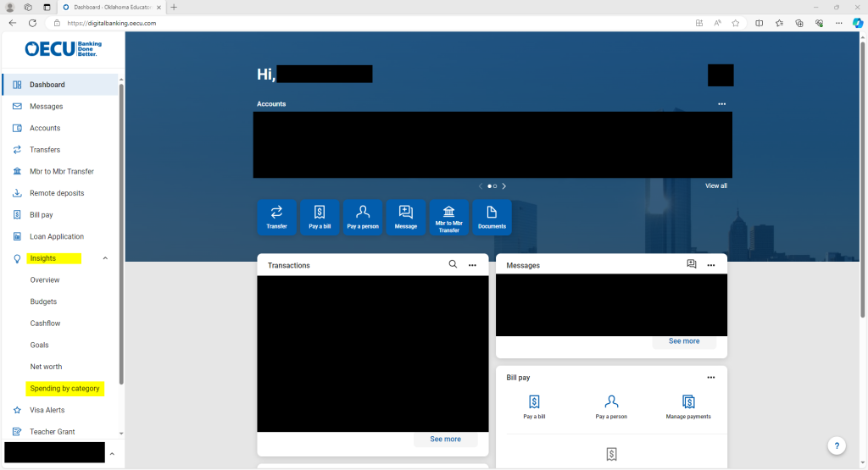Expand the user profile menu at bottom
This screenshot has height=470, width=868.
(112, 455)
